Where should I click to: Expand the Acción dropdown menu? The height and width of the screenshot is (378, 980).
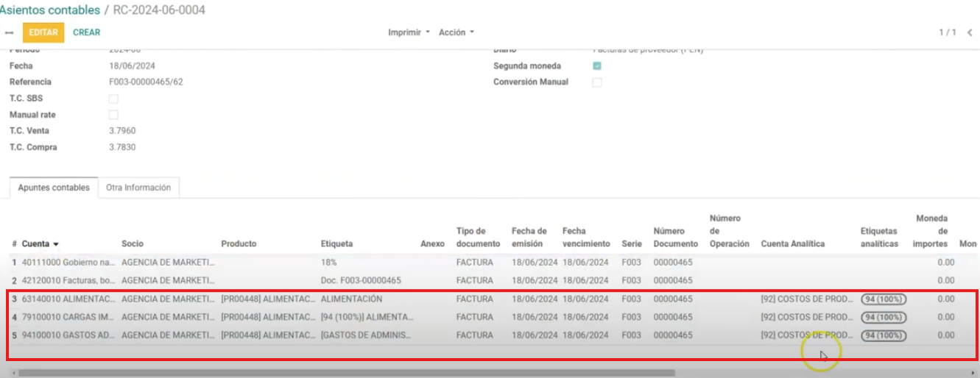click(x=456, y=32)
